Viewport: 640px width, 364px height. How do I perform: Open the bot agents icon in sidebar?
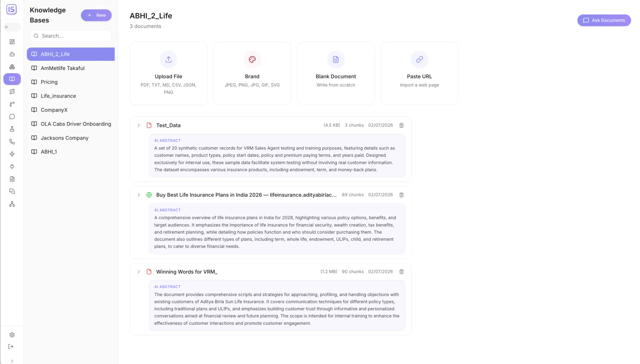(x=12, y=54)
